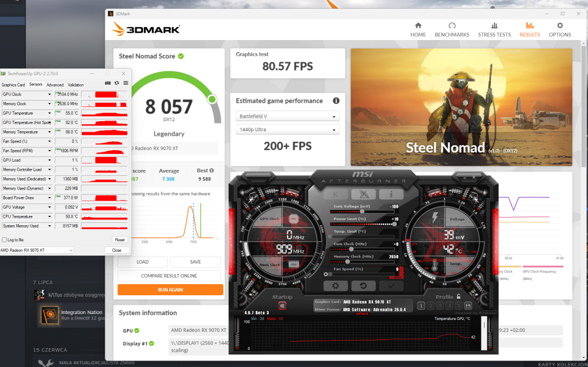Click the info icon beside Best score
Screen dimensions: 588x367
point(212,171)
